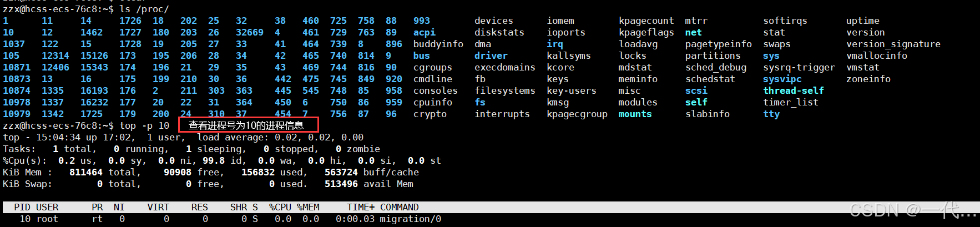Select the 'sysrq-trigger' entry
The image size is (980, 227).
[799, 68]
